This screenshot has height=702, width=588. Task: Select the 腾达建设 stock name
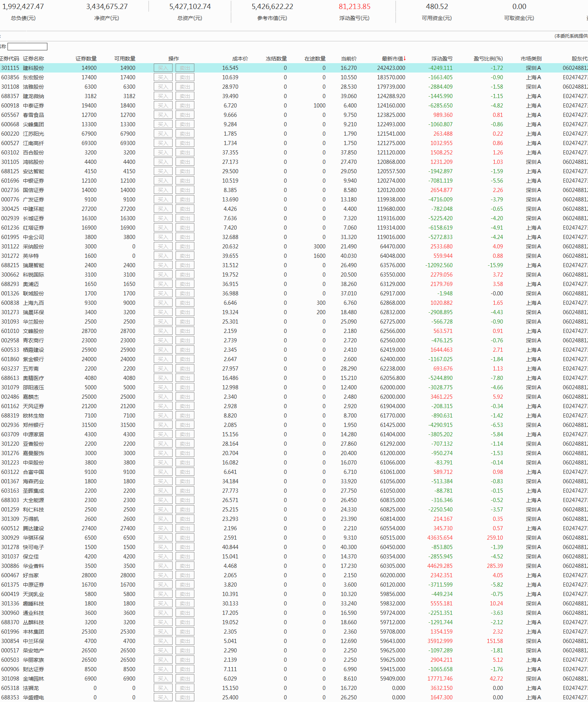click(x=33, y=528)
